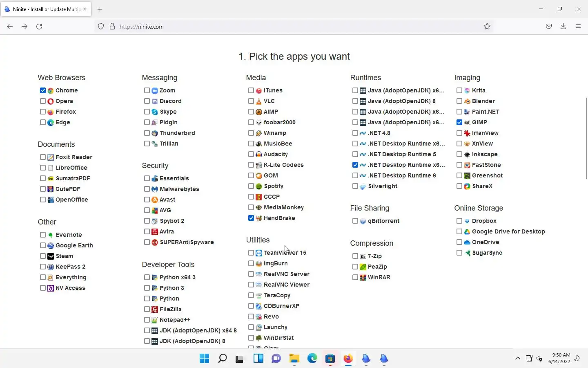
Task: Uncheck the HandBrake checkbox
Action: (x=251, y=218)
